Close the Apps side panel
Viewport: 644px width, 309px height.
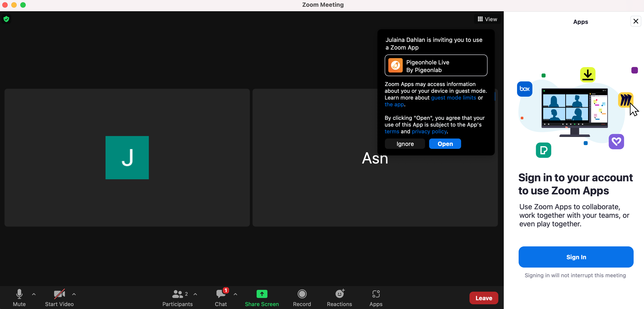635,21
